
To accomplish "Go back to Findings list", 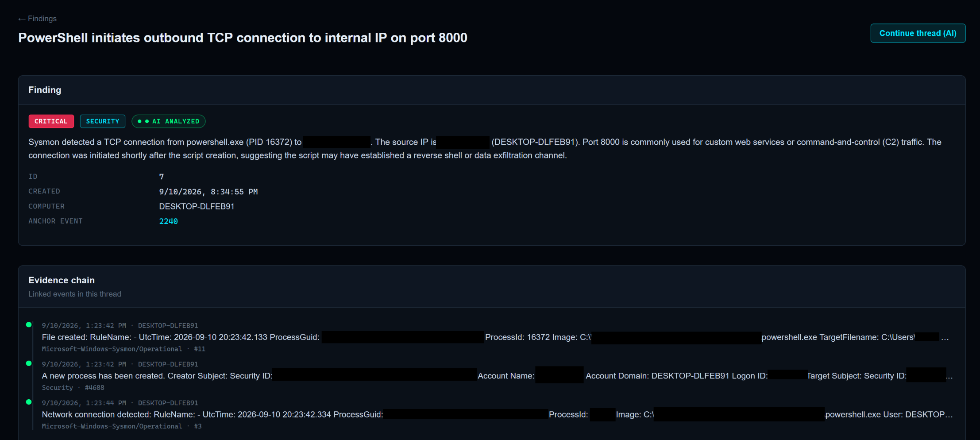I will [38, 19].
